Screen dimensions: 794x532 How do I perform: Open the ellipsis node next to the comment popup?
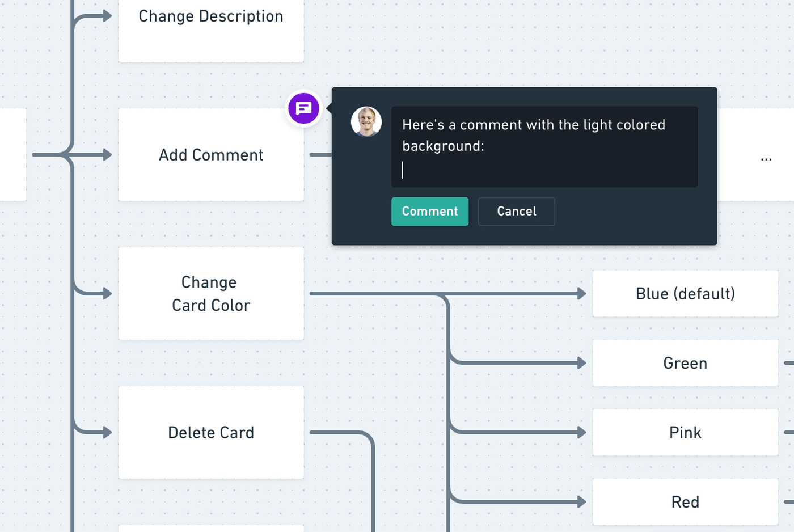click(x=767, y=158)
